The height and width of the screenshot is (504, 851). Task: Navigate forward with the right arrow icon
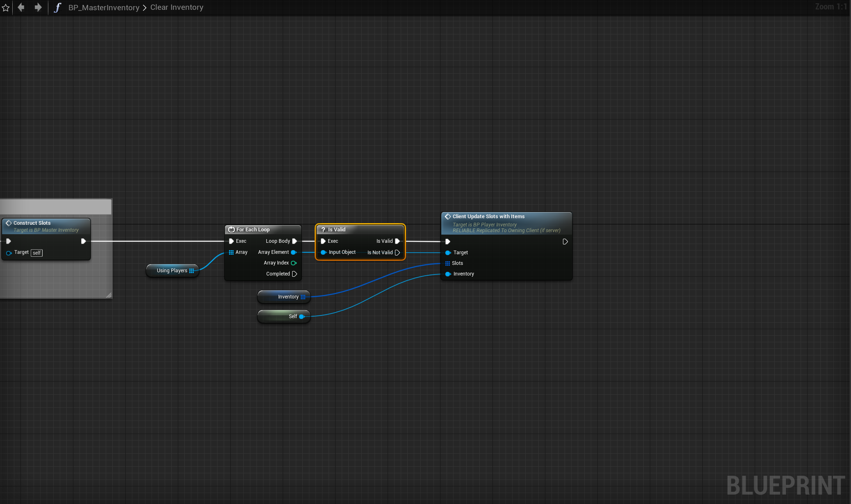coord(38,7)
